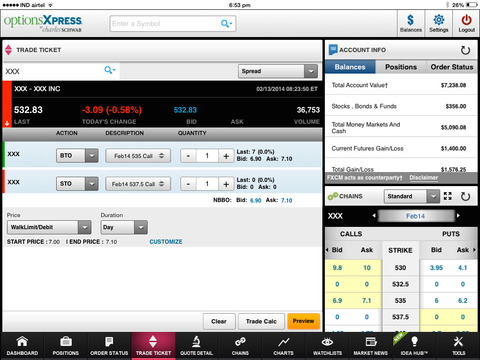The height and width of the screenshot is (360, 480).
Task: Go to next expiration in chains
Action: coord(458,216)
